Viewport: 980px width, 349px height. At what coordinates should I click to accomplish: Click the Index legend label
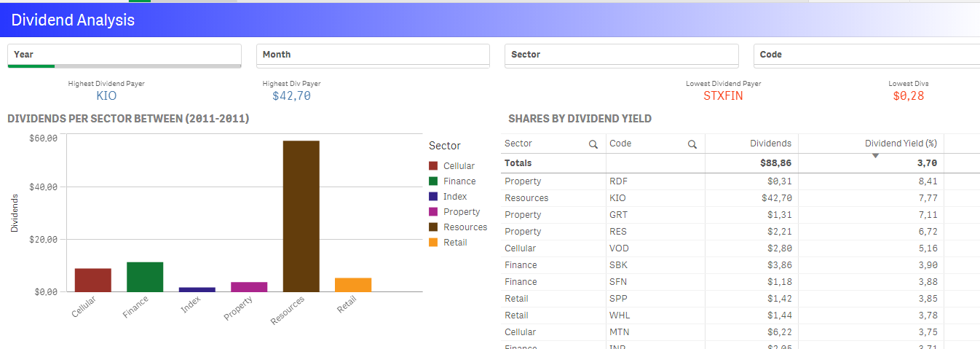point(455,197)
